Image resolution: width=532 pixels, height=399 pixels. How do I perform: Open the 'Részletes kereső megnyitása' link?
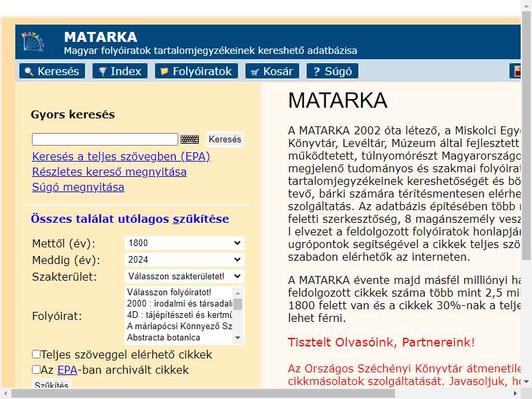tap(109, 172)
